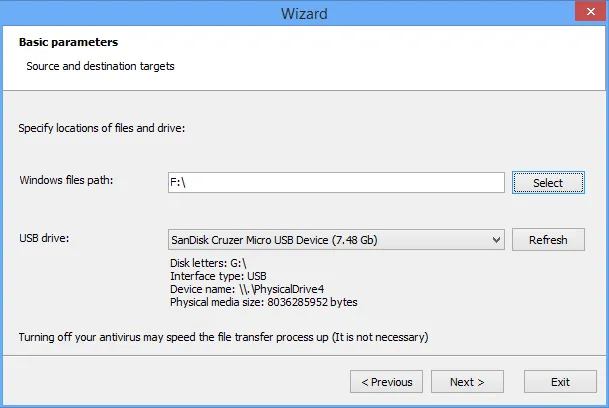Click the 'USB drive:' label
The image size is (609, 408).
44,238
